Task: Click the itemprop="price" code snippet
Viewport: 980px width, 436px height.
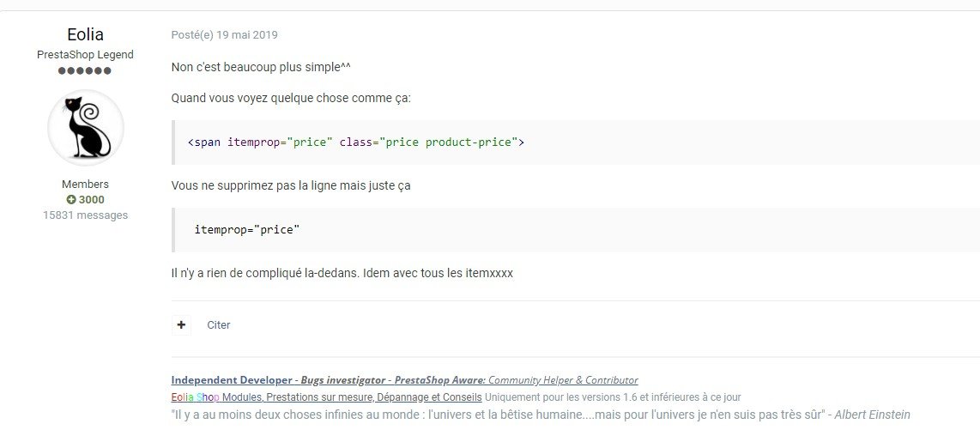Action: tap(247, 230)
